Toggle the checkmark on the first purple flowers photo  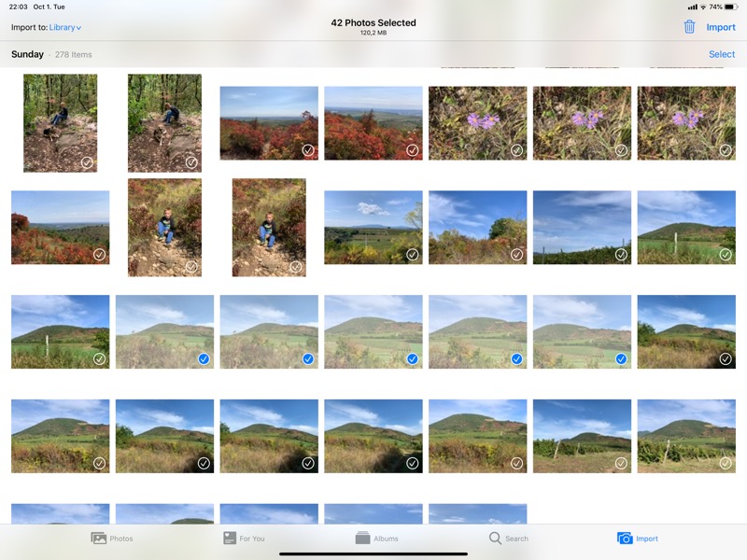517,150
